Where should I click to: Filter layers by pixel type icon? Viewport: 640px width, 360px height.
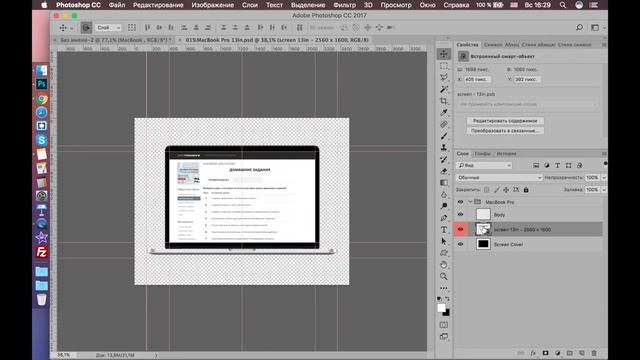point(536,165)
